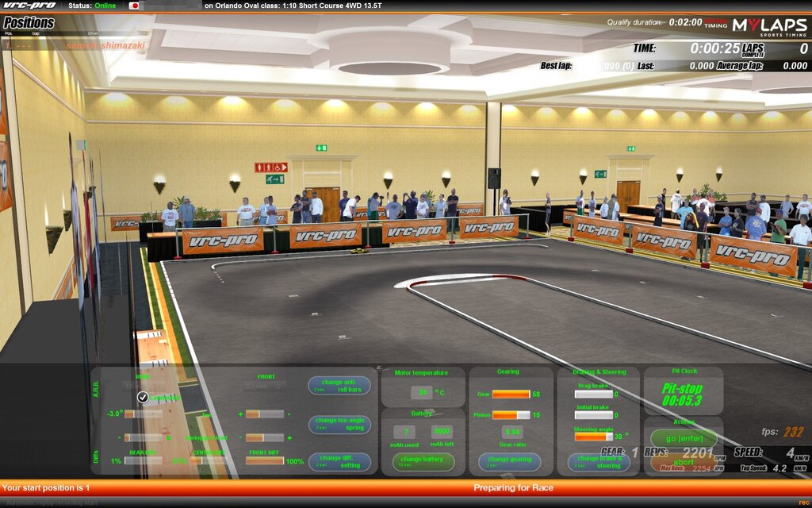Viewport: 812px width, 508px height.
Task: Adjust the rear spring preload slider
Action: click(143, 438)
